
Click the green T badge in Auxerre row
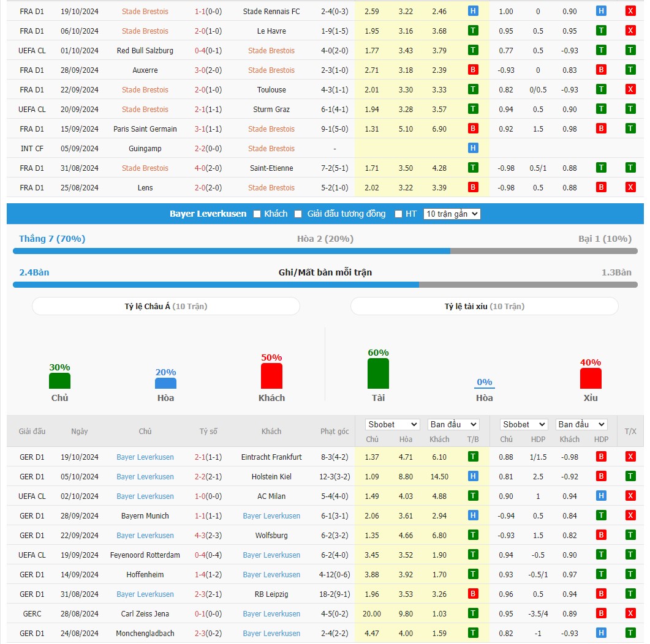coord(630,70)
